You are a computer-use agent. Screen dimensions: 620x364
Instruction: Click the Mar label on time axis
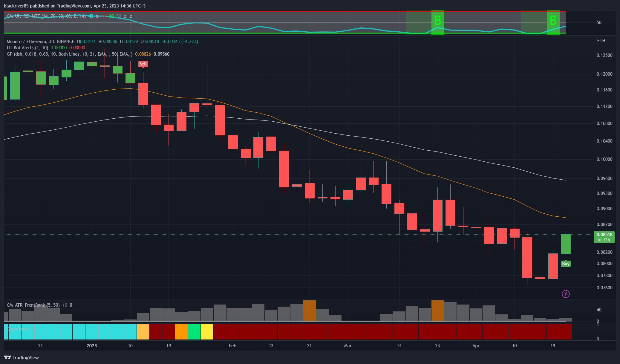click(348, 346)
